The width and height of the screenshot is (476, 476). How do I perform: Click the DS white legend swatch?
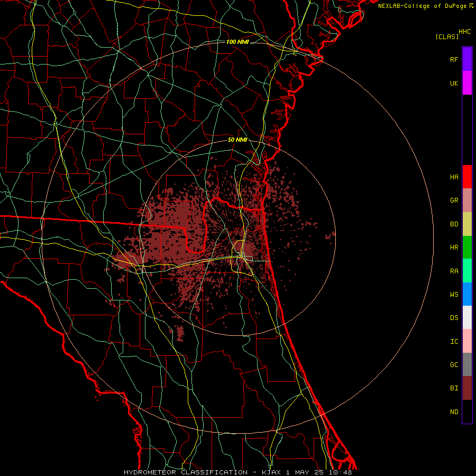click(467, 317)
